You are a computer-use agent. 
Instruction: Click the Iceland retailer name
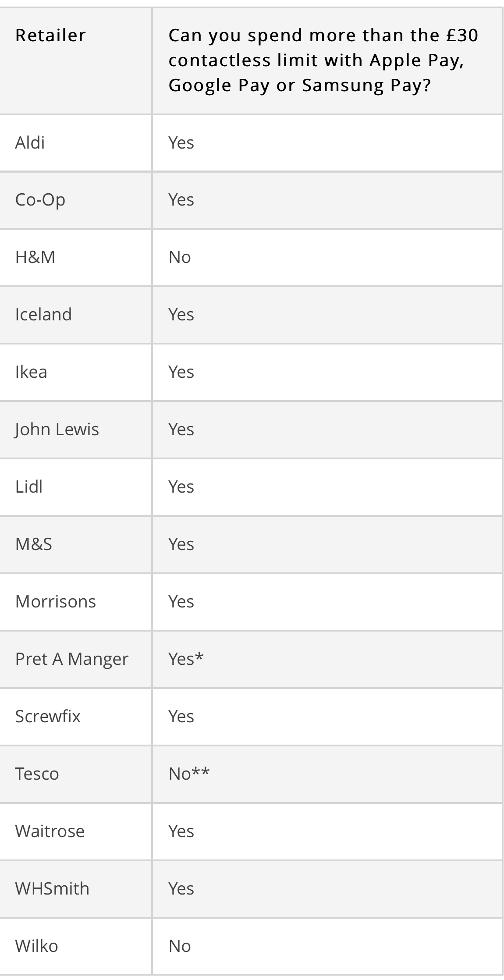[43, 314]
